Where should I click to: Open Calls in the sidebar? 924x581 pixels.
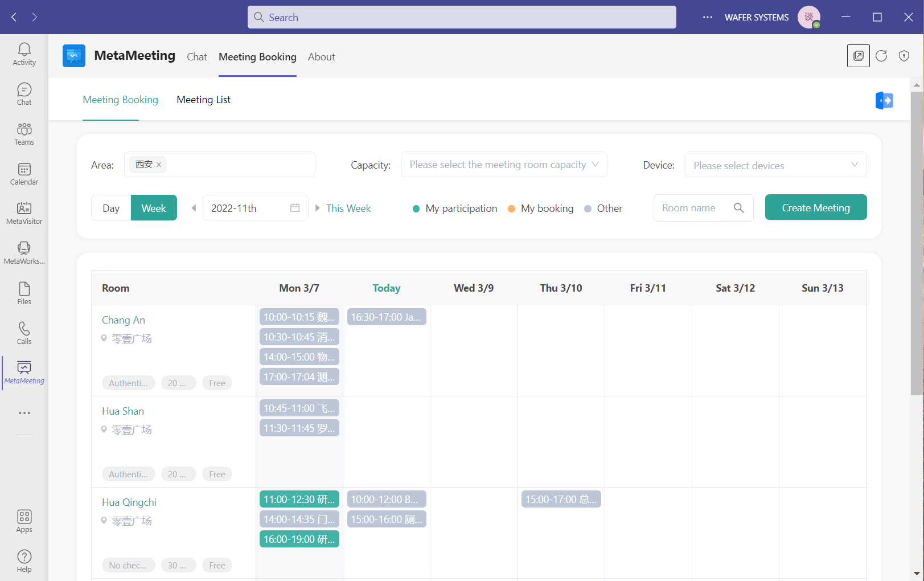pyautogui.click(x=24, y=333)
